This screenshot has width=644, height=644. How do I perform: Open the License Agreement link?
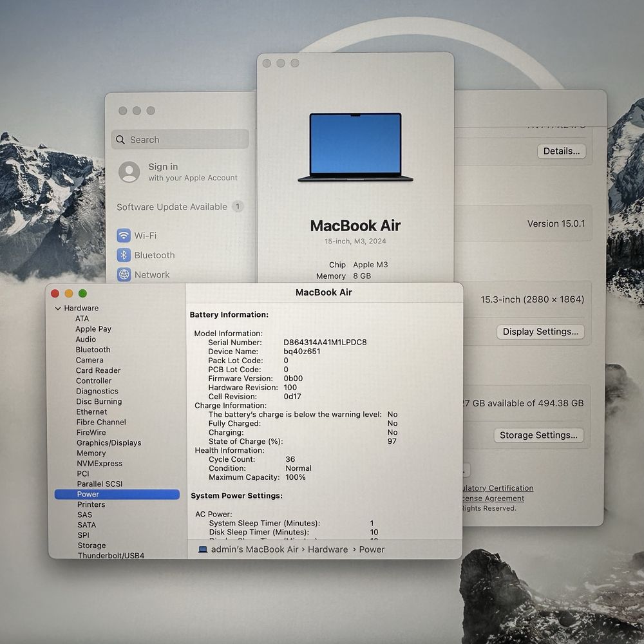click(x=493, y=498)
